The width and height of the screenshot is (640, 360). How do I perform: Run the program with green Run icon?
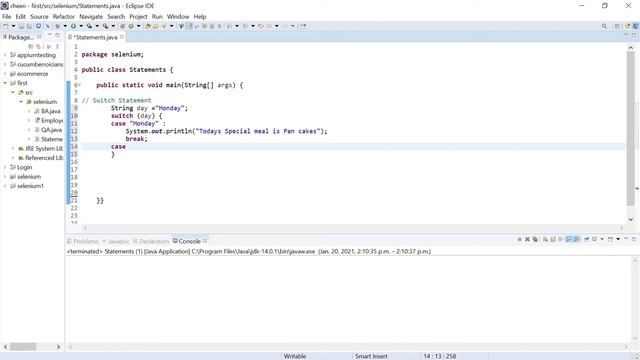[x=73, y=26]
